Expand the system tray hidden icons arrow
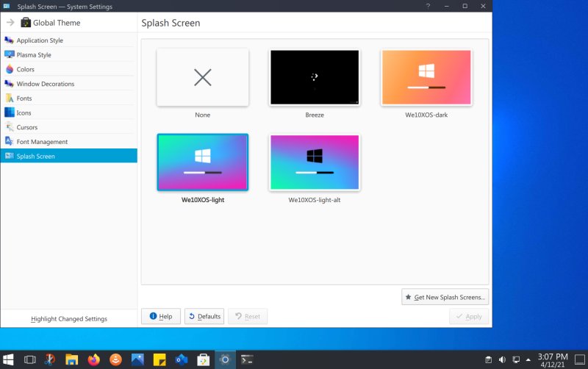Viewport: 588px width, 369px height. (528, 359)
